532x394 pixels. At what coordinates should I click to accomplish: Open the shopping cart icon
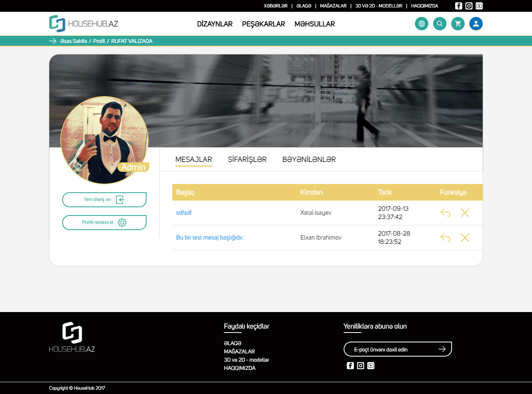pyautogui.click(x=458, y=24)
